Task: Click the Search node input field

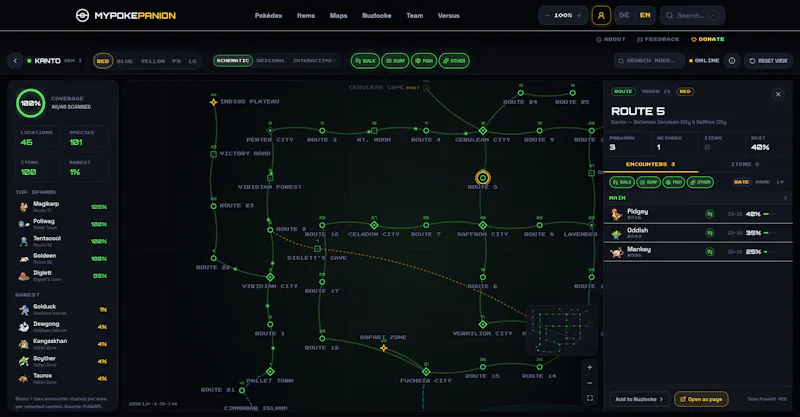Action: (x=649, y=61)
